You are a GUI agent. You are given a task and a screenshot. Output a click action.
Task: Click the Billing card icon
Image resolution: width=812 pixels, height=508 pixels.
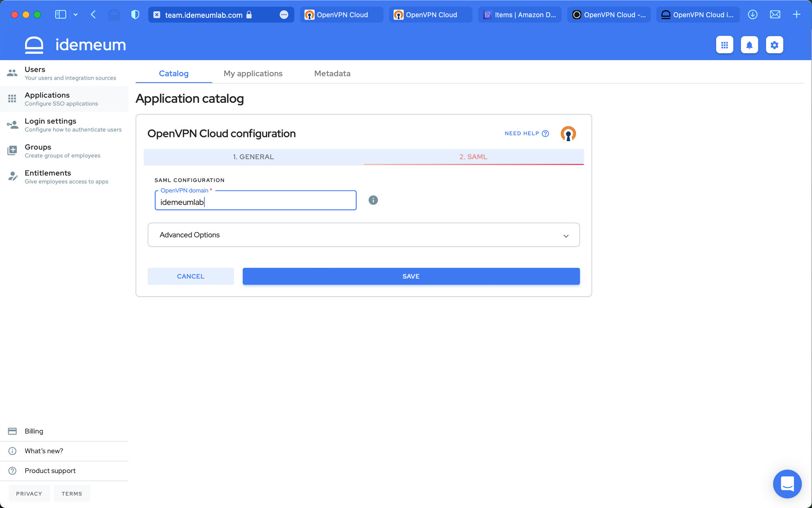point(12,431)
